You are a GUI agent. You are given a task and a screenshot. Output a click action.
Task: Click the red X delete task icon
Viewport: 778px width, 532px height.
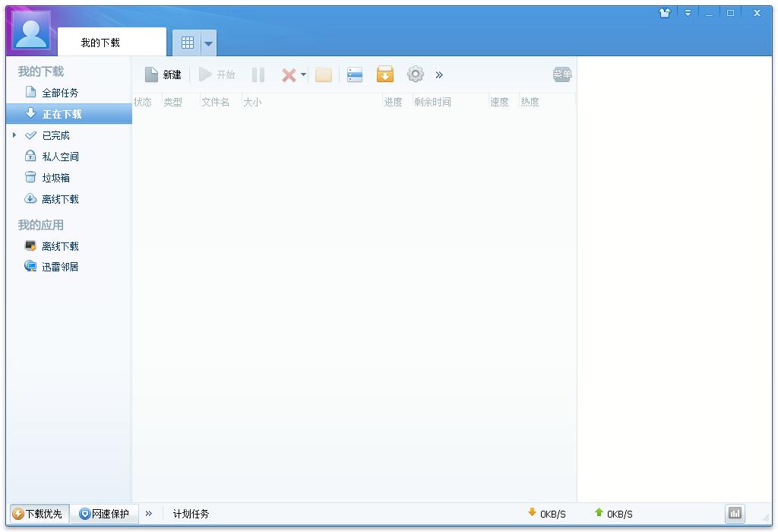289,74
